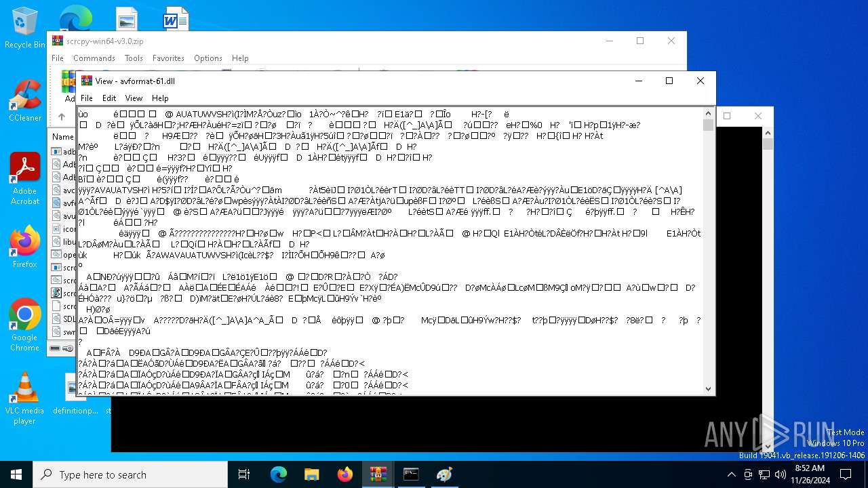Open the paint palette app in taskbar
Screen dimensions: 868x488
click(444, 474)
